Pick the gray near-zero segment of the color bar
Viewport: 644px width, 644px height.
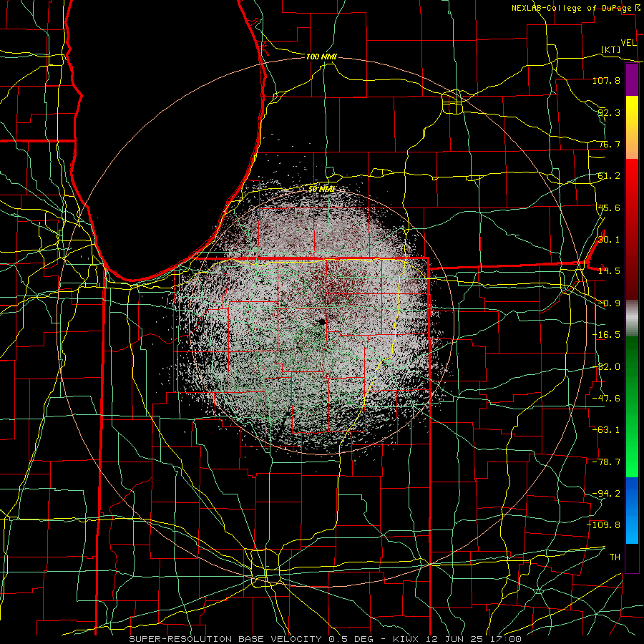tap(632, 318)
